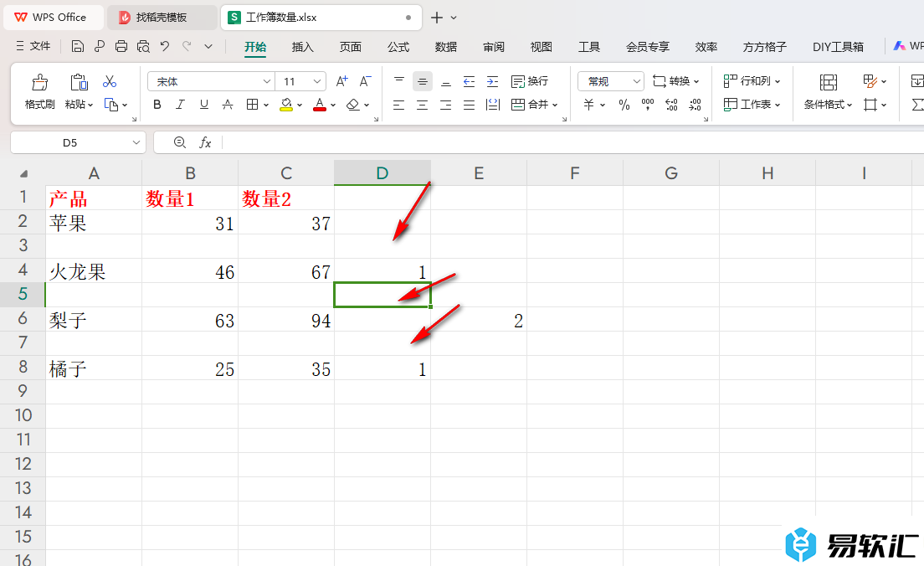
Task: Center text horizontally
Action: (423, 105)
